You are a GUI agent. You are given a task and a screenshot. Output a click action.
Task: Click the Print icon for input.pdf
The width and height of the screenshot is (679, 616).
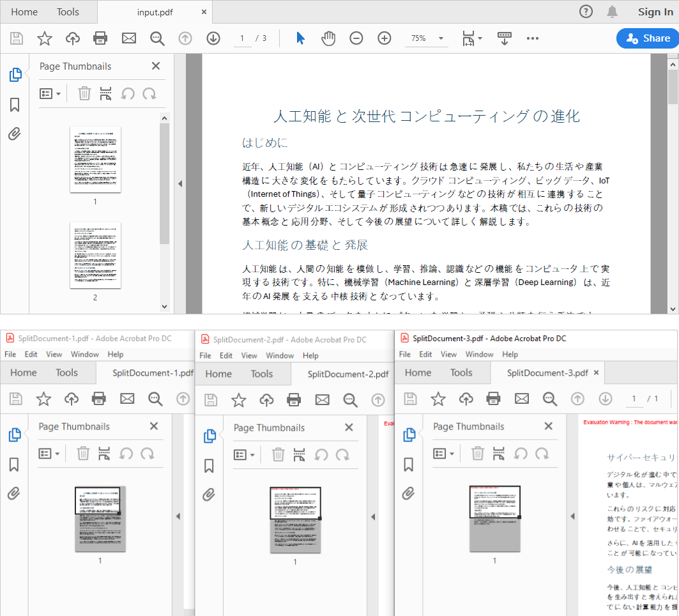pos(100,38)
